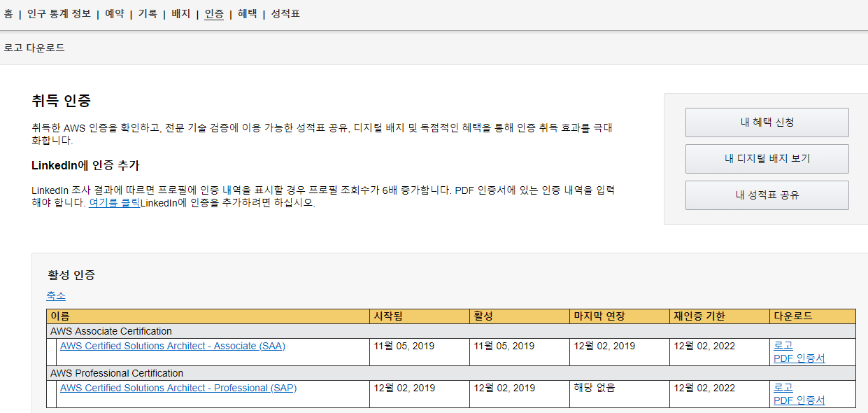This screenshot has width=868, height=413.
Task: Click the LinkedIn에 인증 추가 heading
Action: point(85,166)
